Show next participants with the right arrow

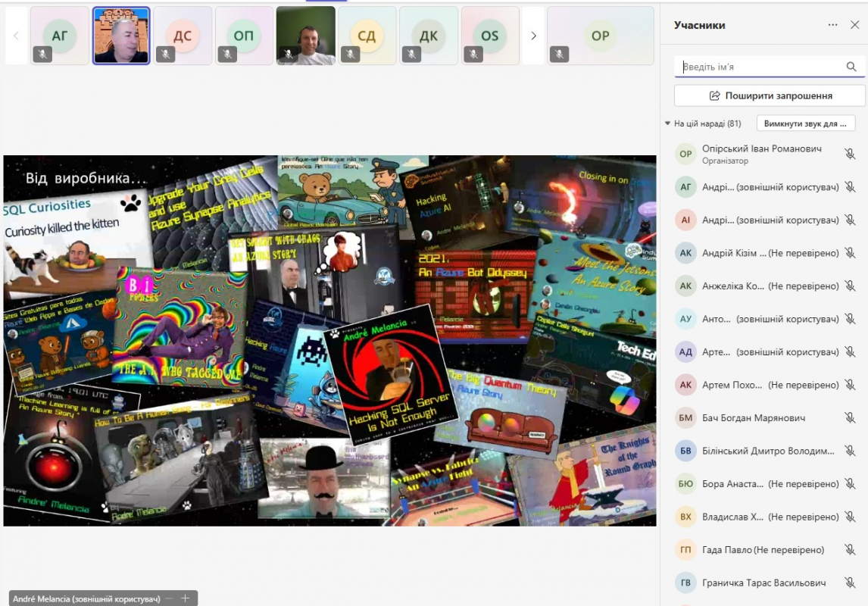coord(533,36)
